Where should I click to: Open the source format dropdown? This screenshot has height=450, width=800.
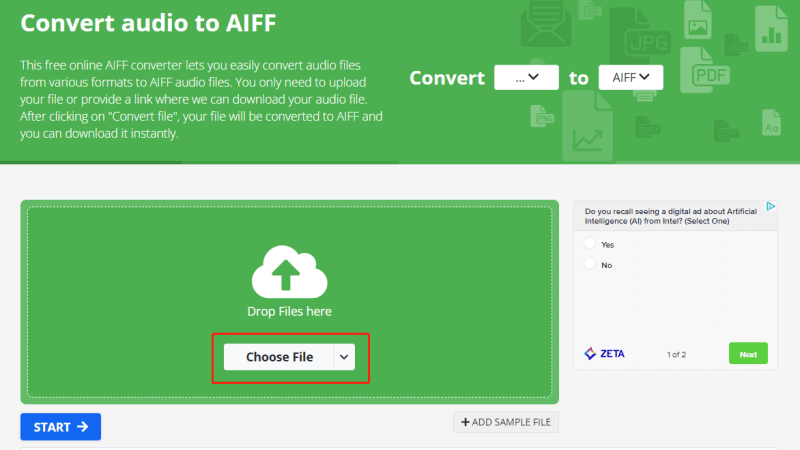(x=526, y=78)
